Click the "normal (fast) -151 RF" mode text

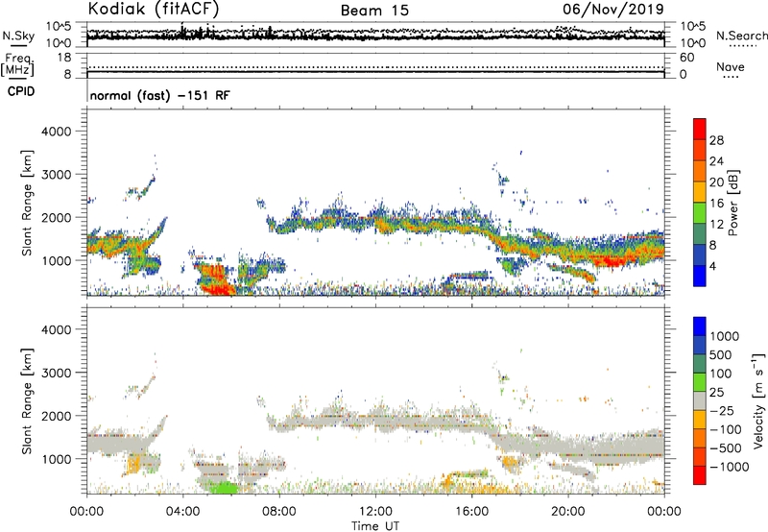click(x=159, y=95)
